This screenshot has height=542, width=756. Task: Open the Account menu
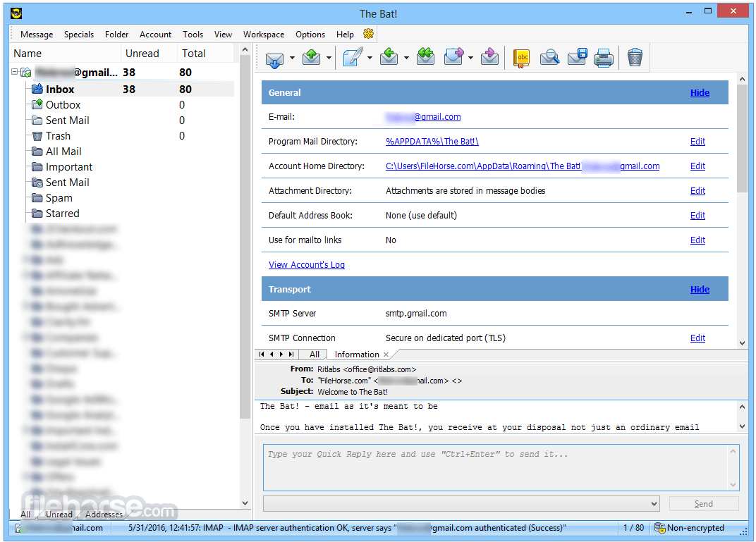click(155, 35)
